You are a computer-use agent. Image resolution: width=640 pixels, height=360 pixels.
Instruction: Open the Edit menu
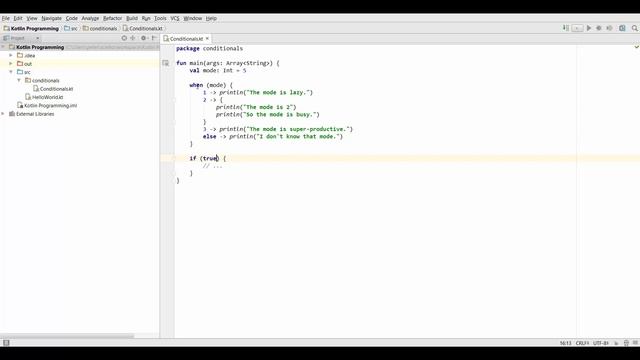coord(18,18)
